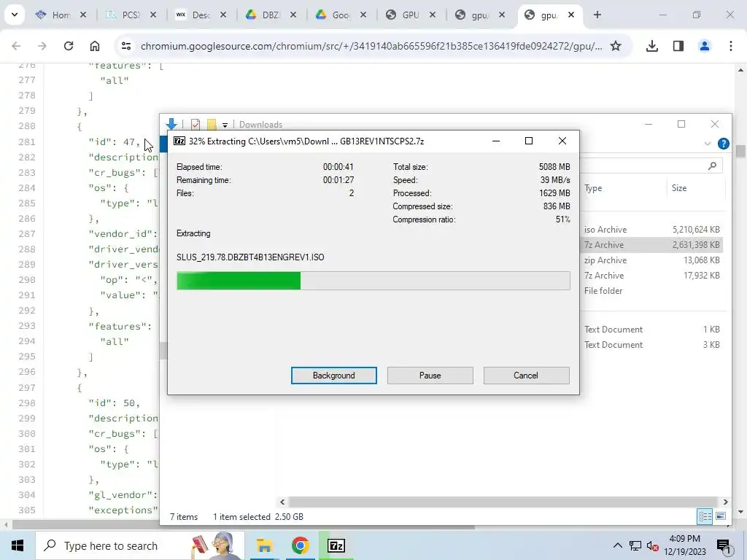Open Chrome three-dot menu

point(731,46)
